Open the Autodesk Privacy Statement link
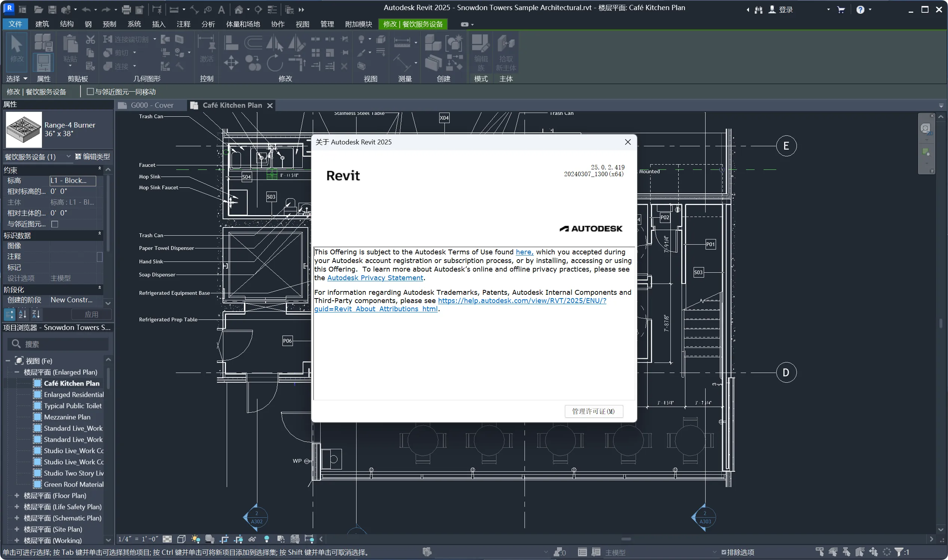Image resolution: width=948 pixels, height=560 pixels. [x=375, y=278]
